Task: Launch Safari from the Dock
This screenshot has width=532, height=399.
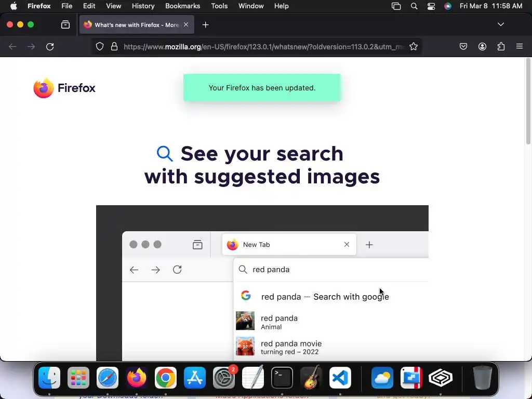Action: (108, 378)
